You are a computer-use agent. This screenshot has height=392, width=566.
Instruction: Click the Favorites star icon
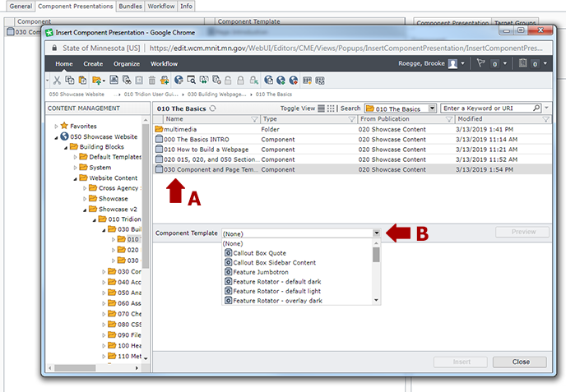click(x=63, y=126)
